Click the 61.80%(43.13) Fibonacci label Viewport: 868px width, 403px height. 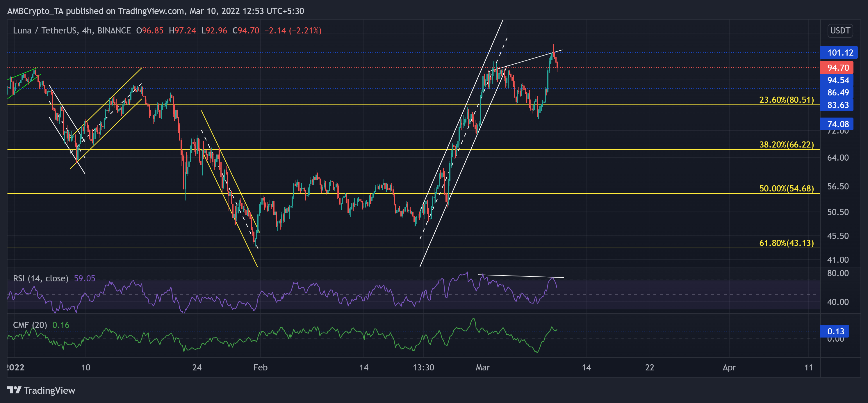pos(786,243)
